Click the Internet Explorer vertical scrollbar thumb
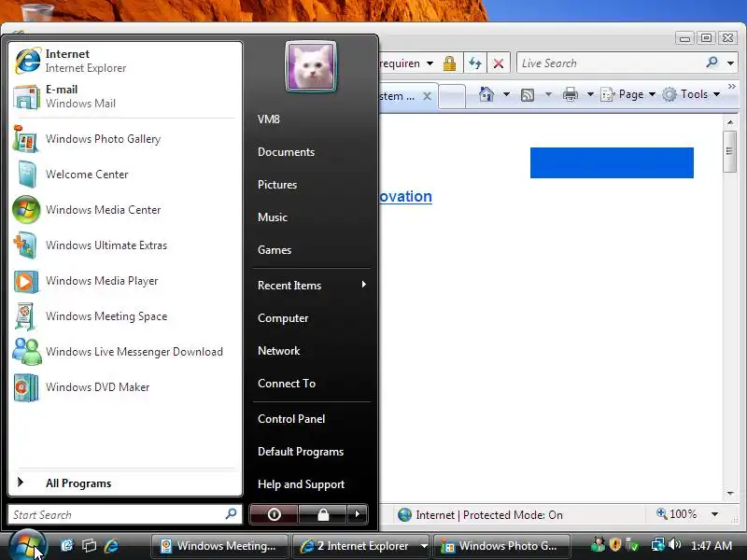Viewport: 747px width, 560px height. point(729,152)
